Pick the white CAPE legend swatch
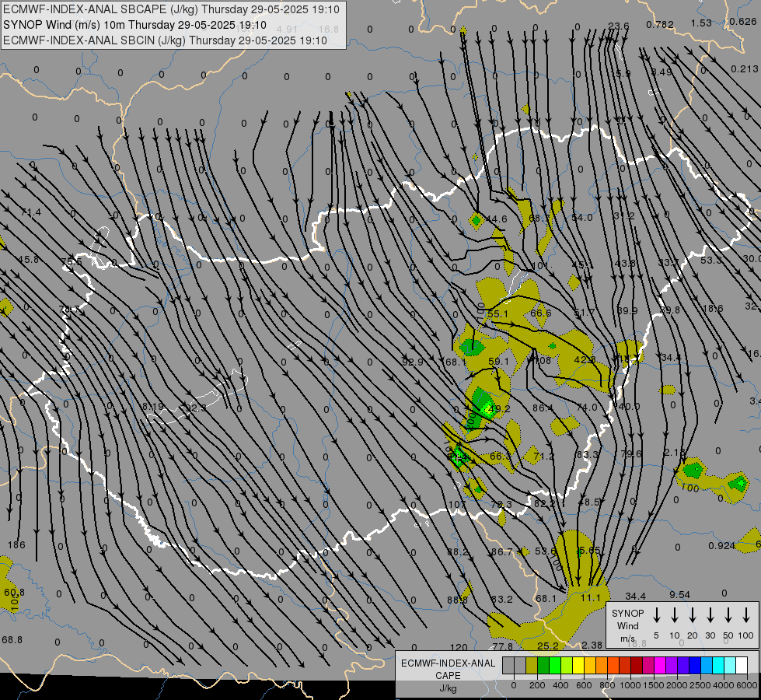761x700 pixels. 741,666
